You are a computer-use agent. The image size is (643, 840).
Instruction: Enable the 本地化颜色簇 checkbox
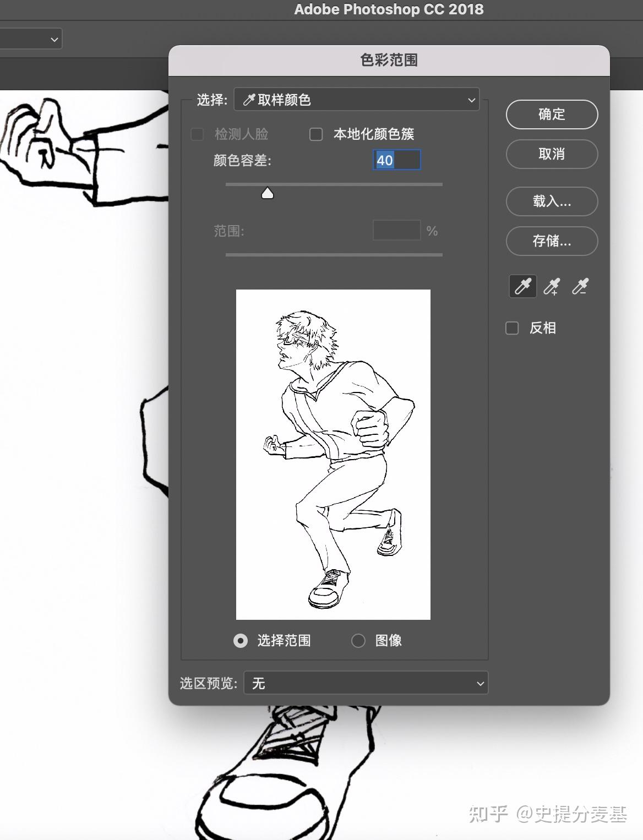(316, 134)
